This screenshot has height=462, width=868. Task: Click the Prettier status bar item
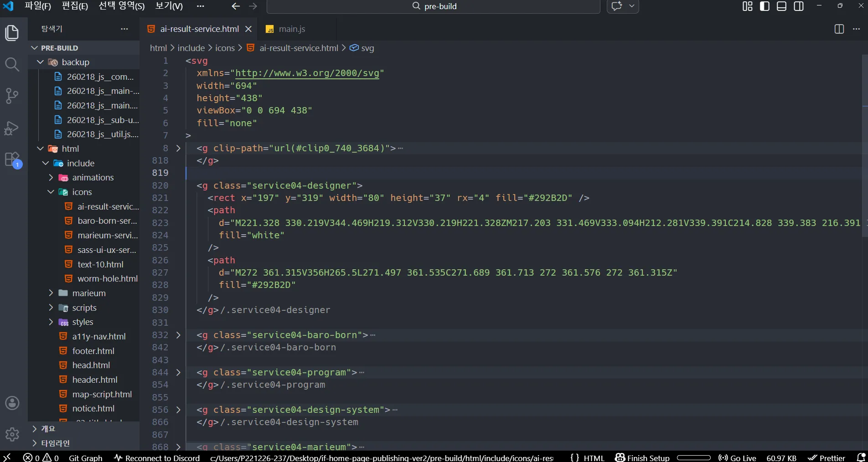click(x=826, y=457)
